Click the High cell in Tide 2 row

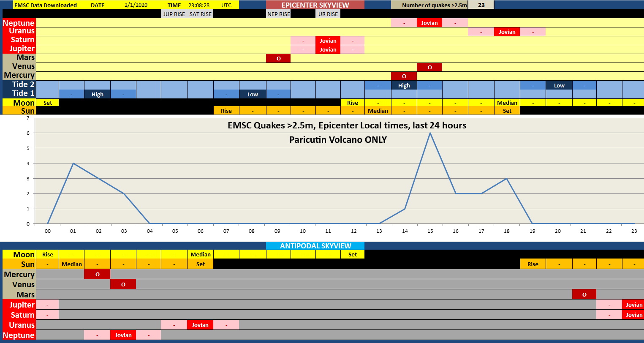[x=404, y=85]
